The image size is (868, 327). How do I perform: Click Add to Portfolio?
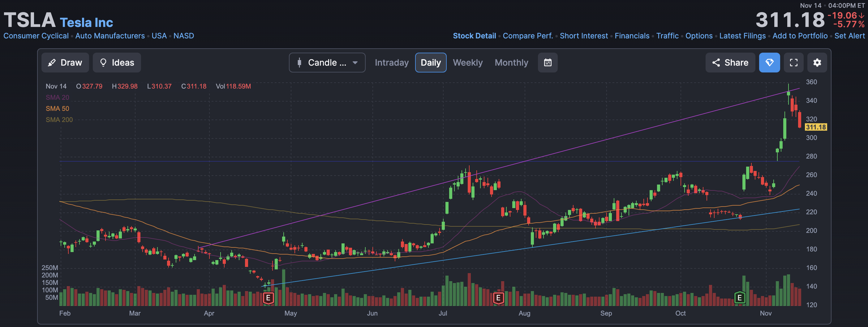click(800, 36)
